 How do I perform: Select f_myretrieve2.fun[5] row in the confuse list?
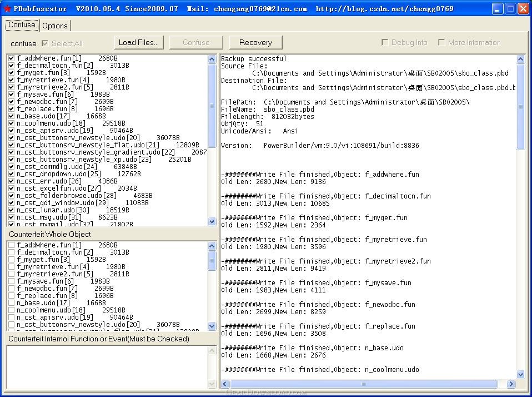pyautogui.click(x=73, y=87)
